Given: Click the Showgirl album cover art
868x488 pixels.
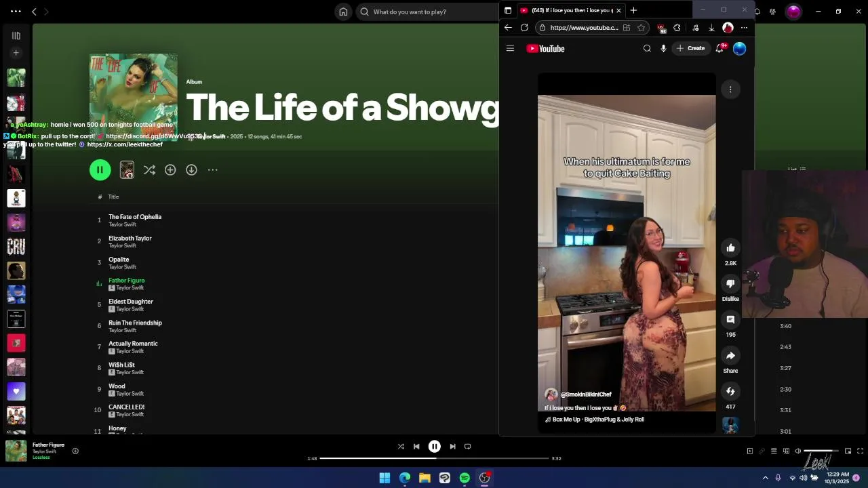Looking at the screenshot, I should (x=134, y=98).
